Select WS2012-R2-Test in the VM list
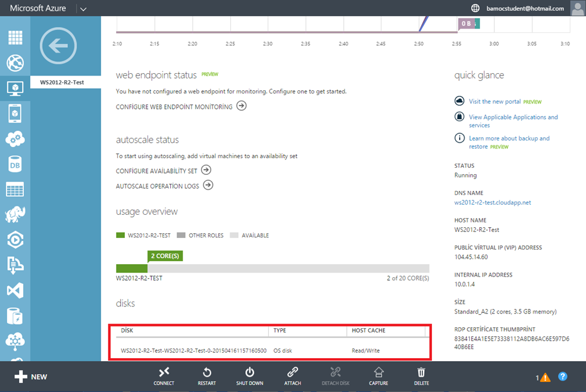Image resolution: width=586 pixels, height=392 pixels. pos(65,82)
